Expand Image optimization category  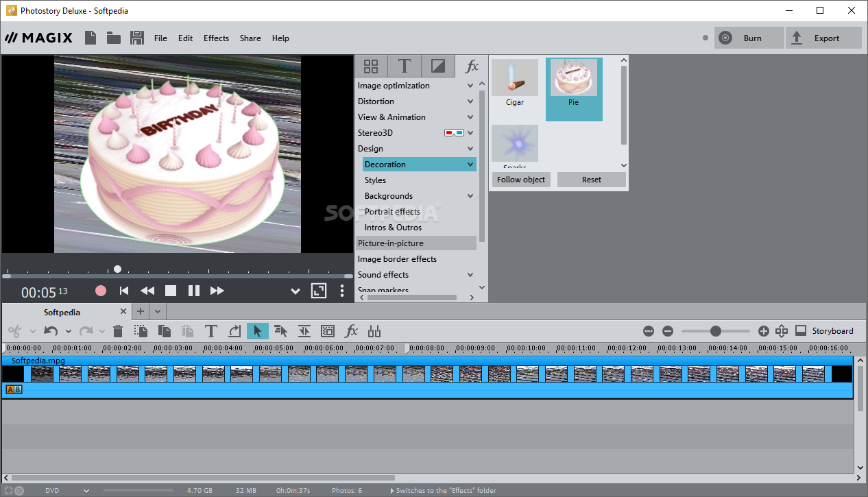coord(470,86)
